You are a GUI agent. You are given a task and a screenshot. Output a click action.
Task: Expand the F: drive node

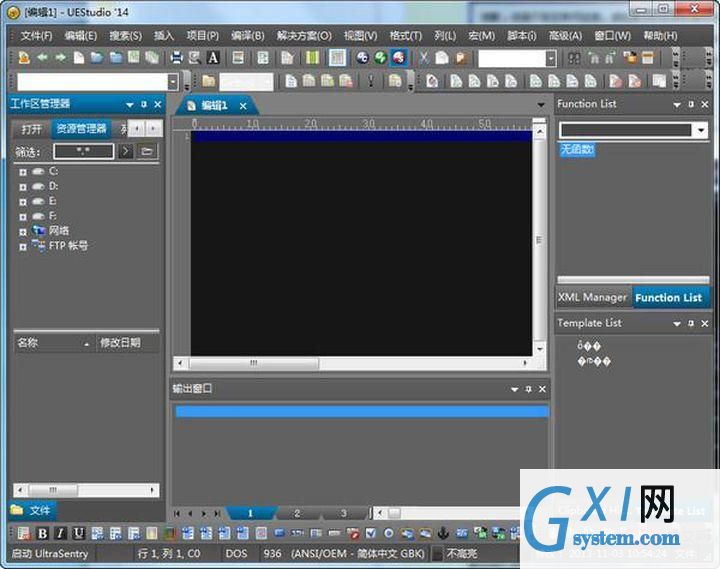point(22,216)
